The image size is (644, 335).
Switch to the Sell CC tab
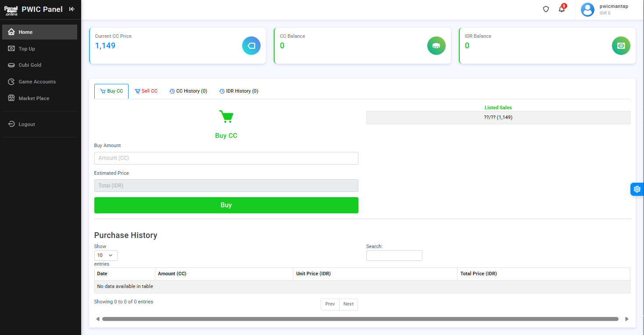(x=146, y=91)
